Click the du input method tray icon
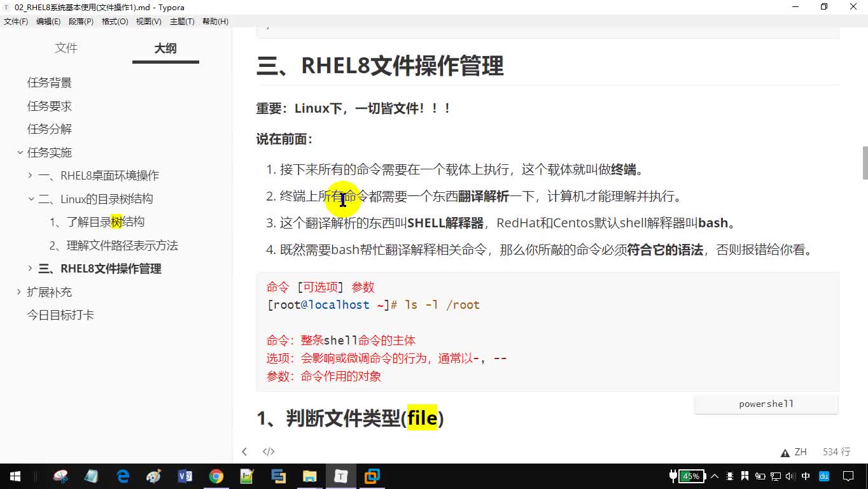868x489 pixels. [823, 476]
